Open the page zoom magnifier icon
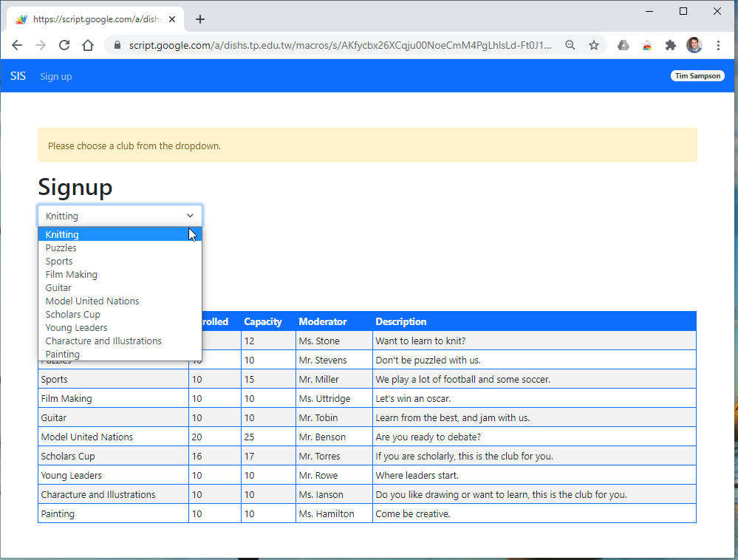This screenshot has height=560, width=738. pyautogui.click(x=570, y=45)
